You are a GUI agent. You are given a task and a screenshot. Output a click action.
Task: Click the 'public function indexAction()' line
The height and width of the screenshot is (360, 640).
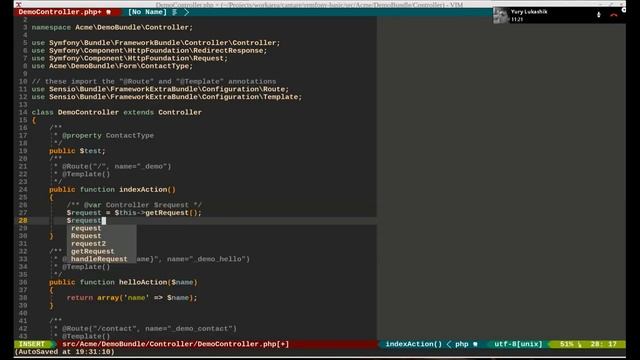click(112, 190)
